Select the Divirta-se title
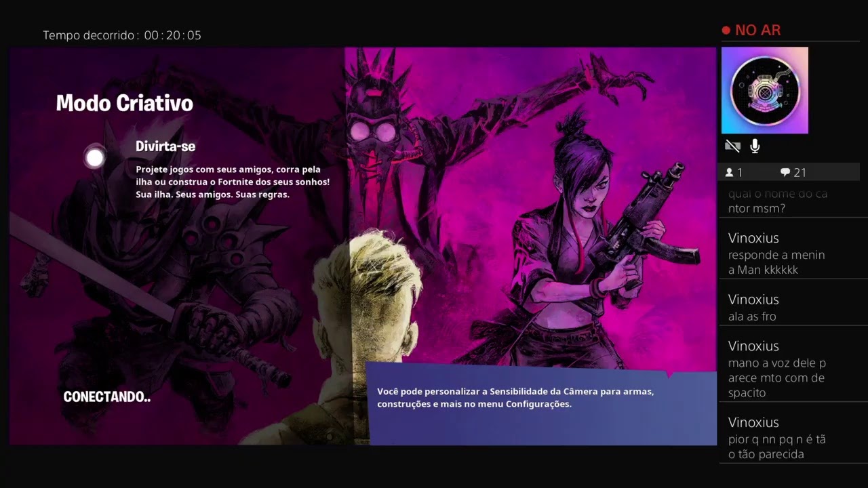The image size is (868, 488). [x=165, y=146]
